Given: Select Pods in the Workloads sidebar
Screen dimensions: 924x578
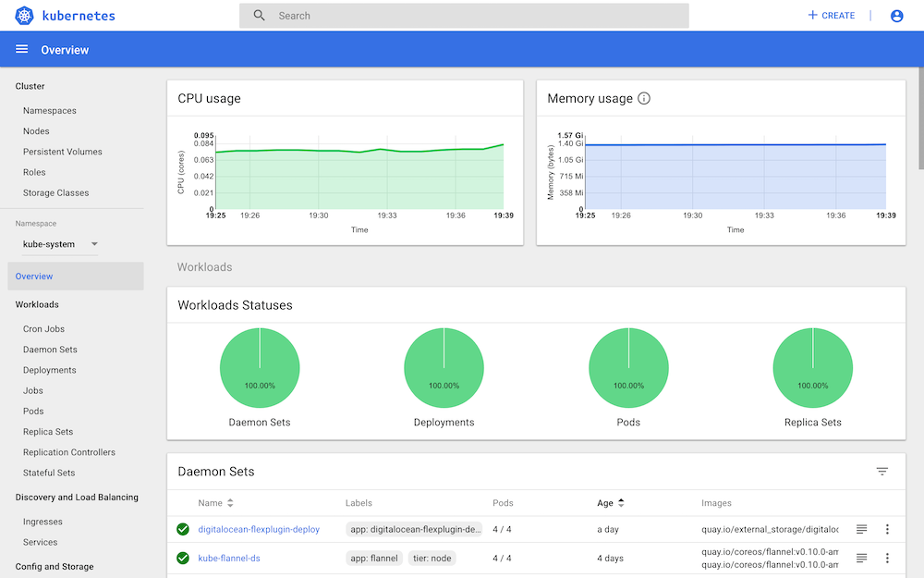Looking at the screenshot, I should tap(32, 411).
